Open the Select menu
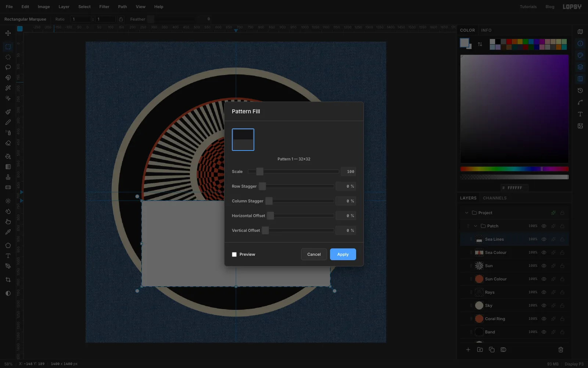Viewport: 588px width, 368px height. [x=85, y=7]
